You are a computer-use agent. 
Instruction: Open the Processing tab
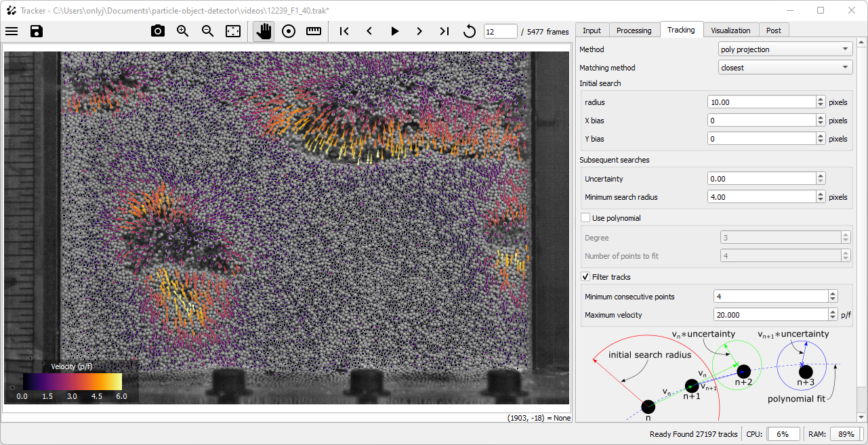pyautogui.click(x=634, y=30)
